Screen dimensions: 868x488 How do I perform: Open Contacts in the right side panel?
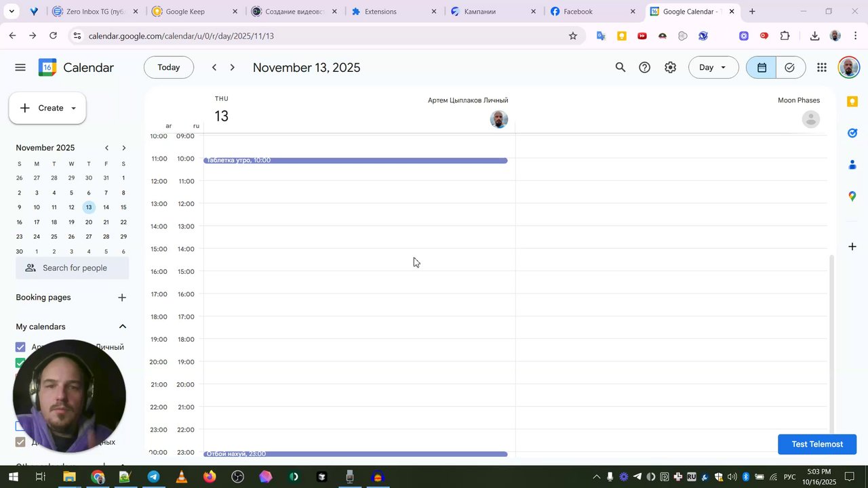852,165
